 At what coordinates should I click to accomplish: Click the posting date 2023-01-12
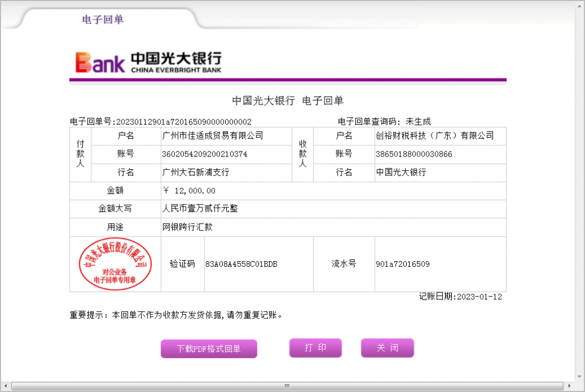tap(479, 297)
